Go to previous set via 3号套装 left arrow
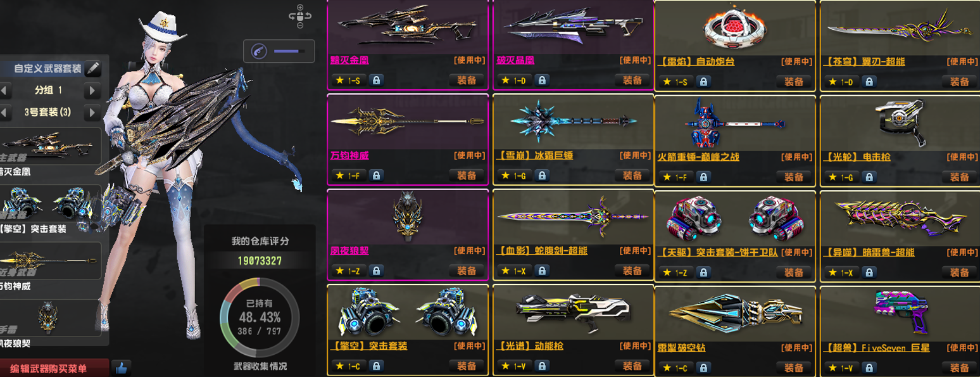Screen dimensions: 980x377 [x=5, y=112]
